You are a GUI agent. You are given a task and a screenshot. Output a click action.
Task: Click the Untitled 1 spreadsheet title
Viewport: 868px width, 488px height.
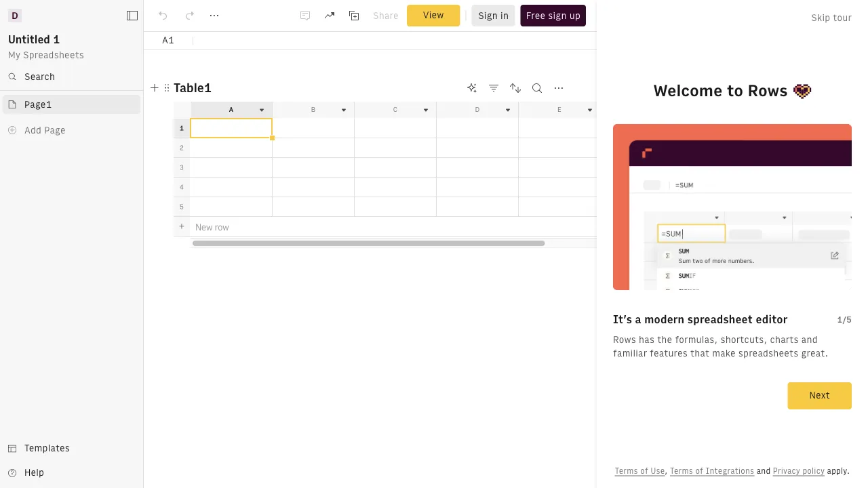[x=34, y=39]
